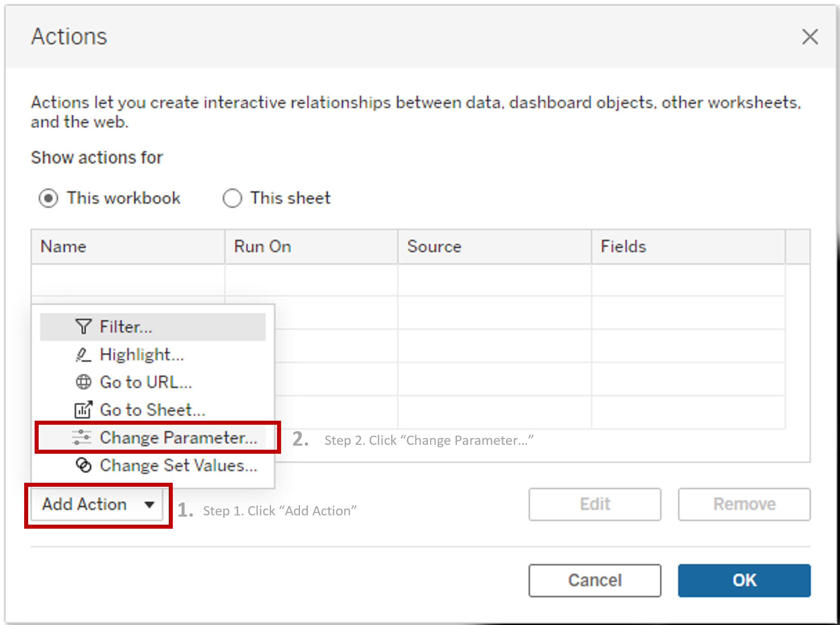Click the Add Action dropdown arrow
This screenshot has height=625, width=840.
coord(149,505)
